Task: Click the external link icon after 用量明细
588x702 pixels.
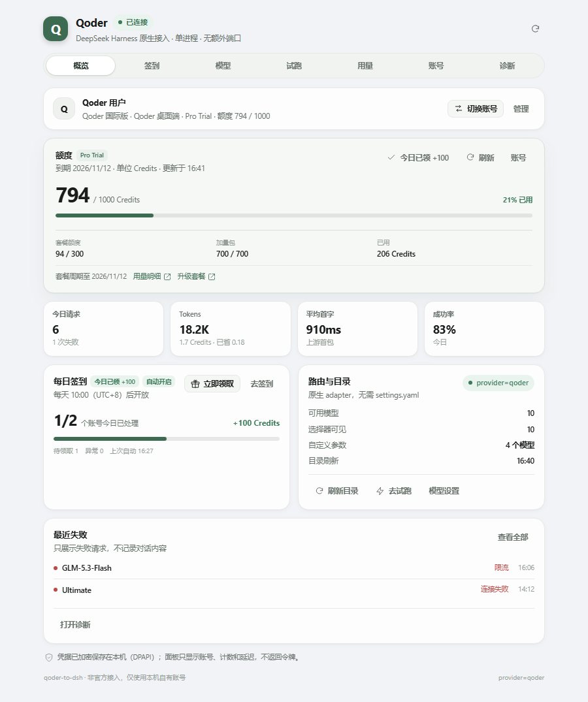Action: point(167,277)
